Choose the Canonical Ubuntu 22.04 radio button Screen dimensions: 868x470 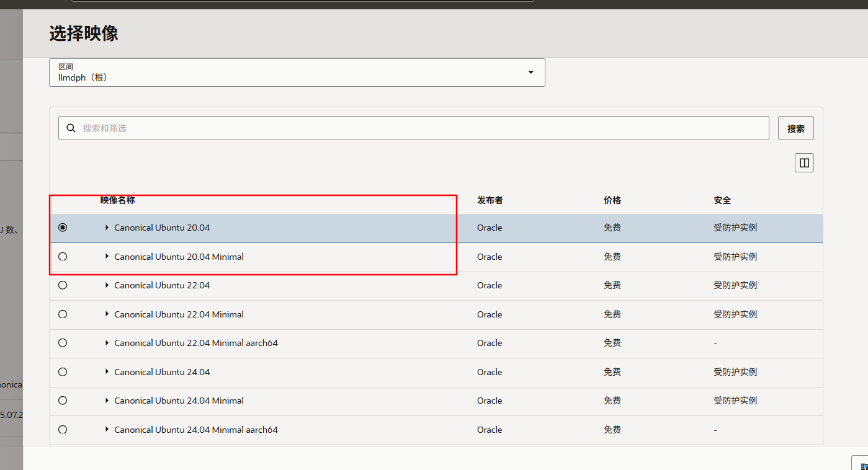coord(63,285)
